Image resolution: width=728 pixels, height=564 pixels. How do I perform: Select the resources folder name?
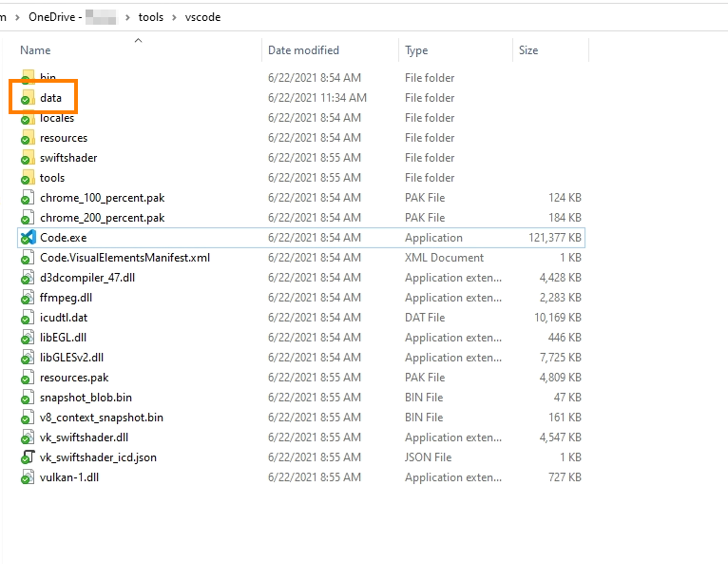64,138
